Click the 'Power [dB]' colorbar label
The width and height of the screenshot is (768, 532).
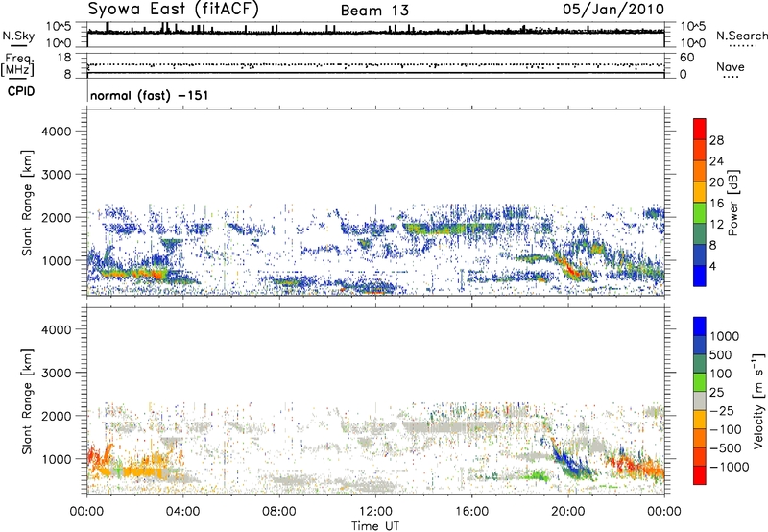click(x=732, y=203)
